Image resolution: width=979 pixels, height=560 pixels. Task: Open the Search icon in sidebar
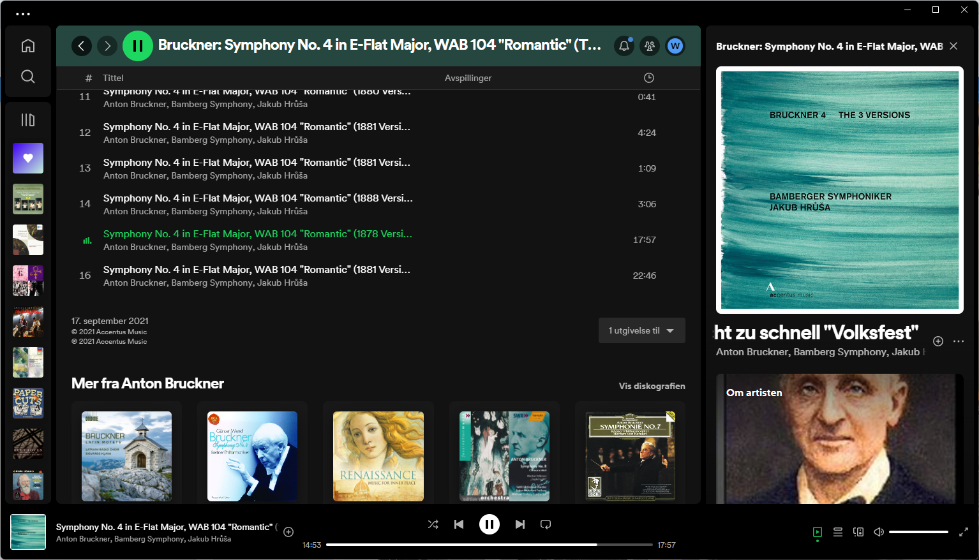coord(28,77)
